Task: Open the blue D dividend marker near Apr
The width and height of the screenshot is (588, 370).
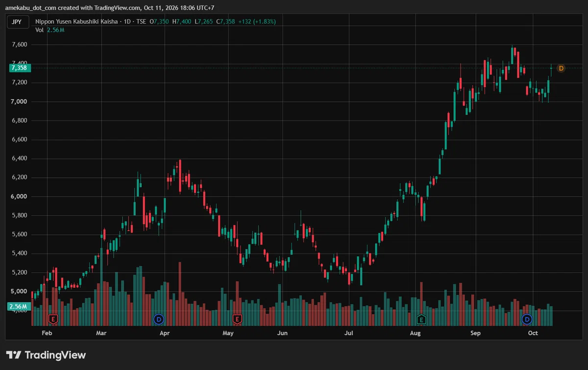Action: click(158, 319)
